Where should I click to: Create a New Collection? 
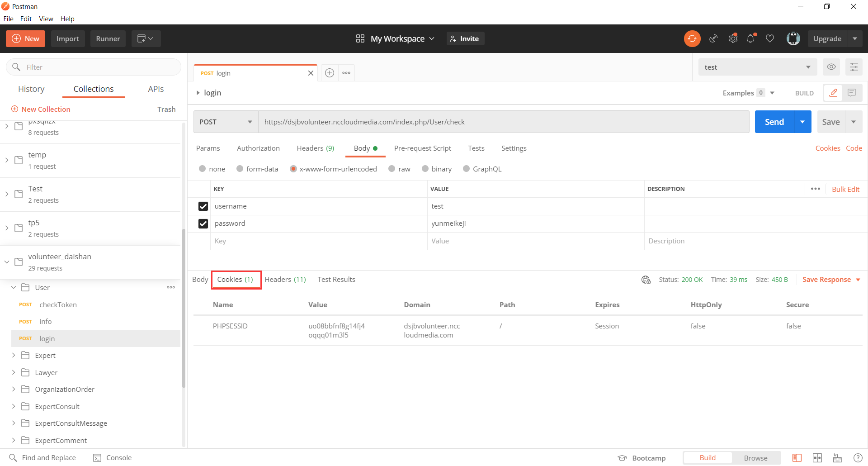pyautogui.click(x=41, y=109)
